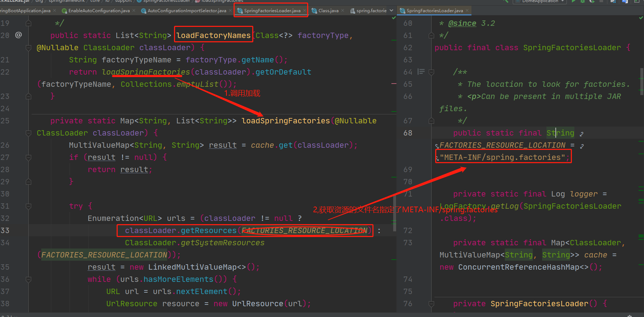644x317 pixels.
Task: Select left-pane SpringFactoriesLoader.java tab
Action: (272, 11)
